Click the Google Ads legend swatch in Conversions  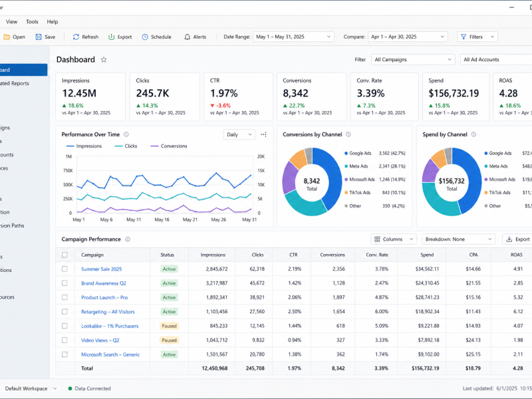coord(346,154)
